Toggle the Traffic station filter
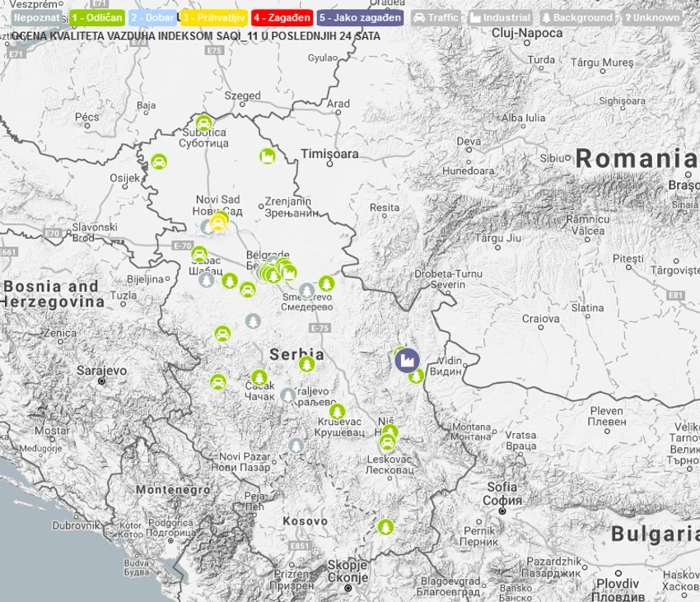The image size is (700, 602). tap(436, 18)
